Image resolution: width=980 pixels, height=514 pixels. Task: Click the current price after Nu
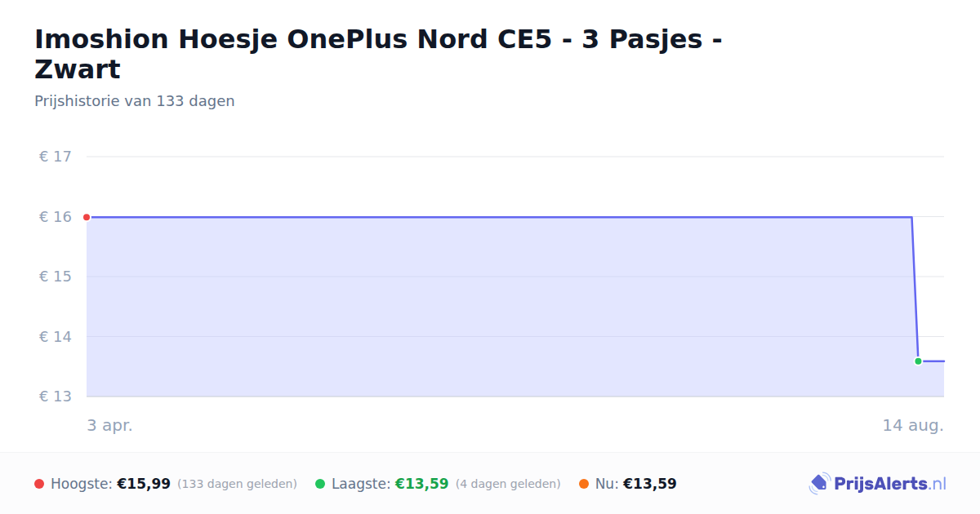tap(650, 484)
